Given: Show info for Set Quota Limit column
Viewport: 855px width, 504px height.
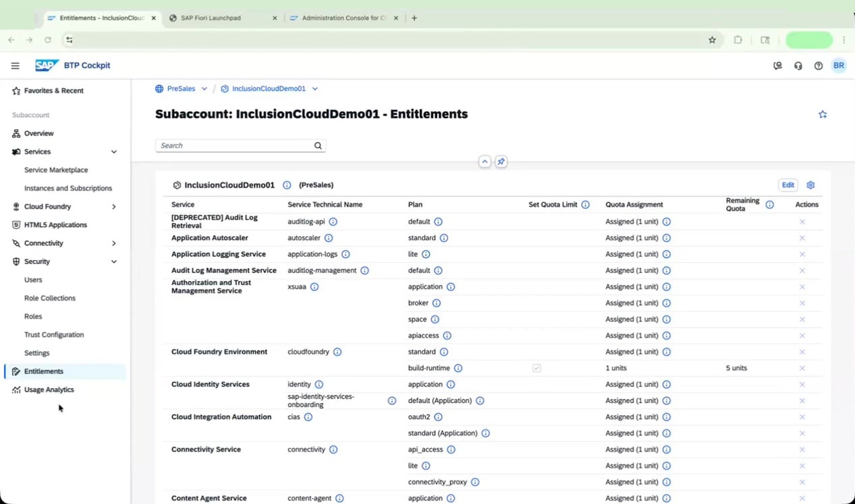Looking at the screenshot, I should pos(585,204).
